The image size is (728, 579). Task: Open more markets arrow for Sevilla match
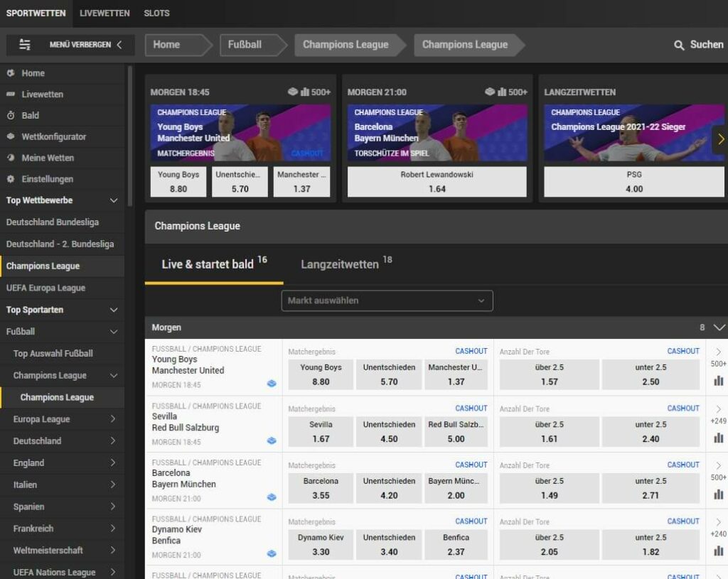pos(718,409)
